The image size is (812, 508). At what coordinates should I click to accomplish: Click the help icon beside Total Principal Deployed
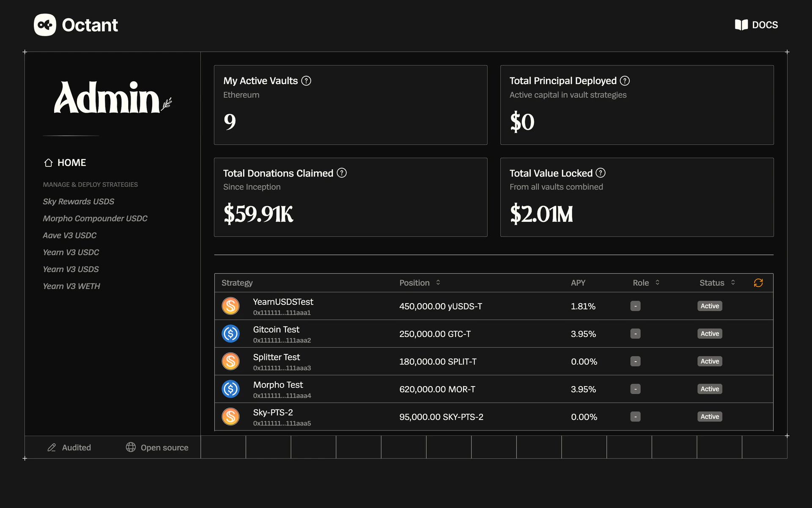pos(625,81)
